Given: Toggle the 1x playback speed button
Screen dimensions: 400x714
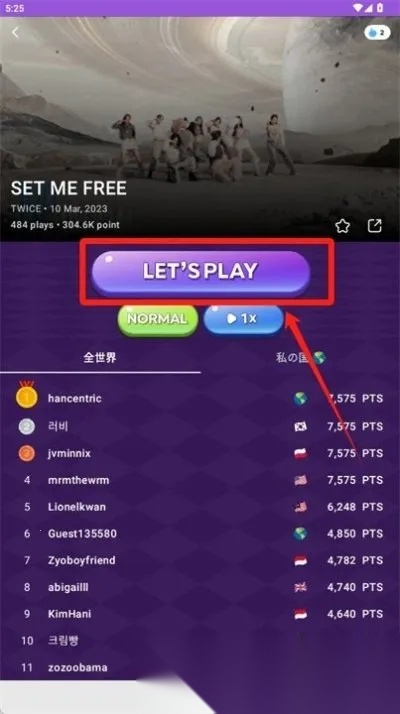Looking at the screenshot, I should pyautogui.click(x=243, y=319).
